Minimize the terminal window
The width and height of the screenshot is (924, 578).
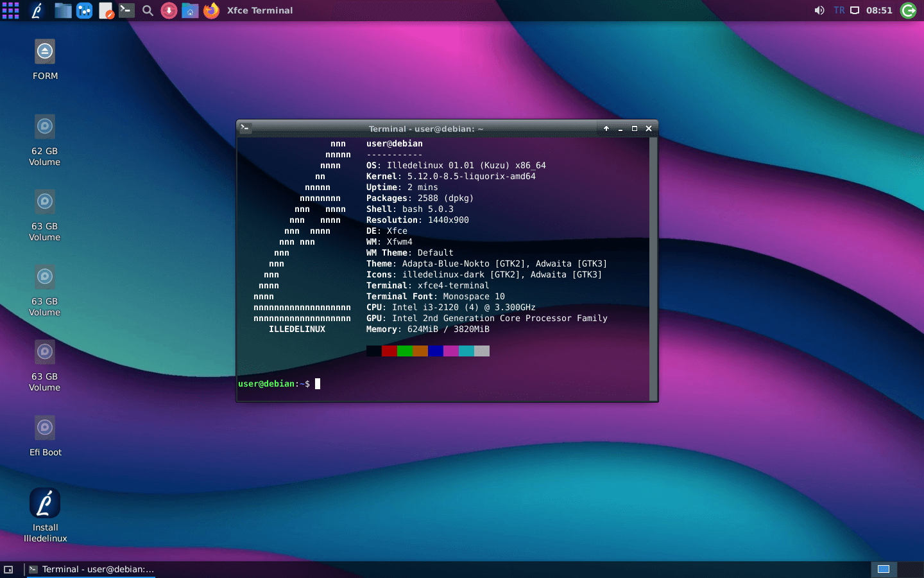pos(620,128)
